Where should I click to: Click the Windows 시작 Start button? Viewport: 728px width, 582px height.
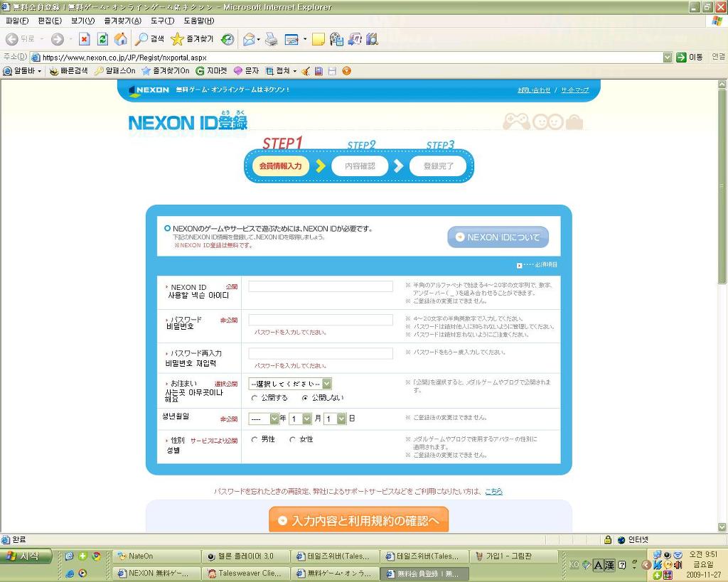click(26, 556)
